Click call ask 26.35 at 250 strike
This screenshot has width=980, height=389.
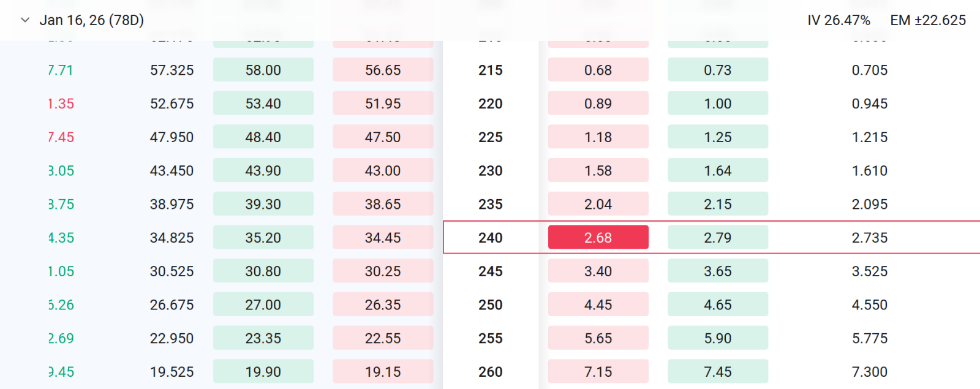point(383,304)
